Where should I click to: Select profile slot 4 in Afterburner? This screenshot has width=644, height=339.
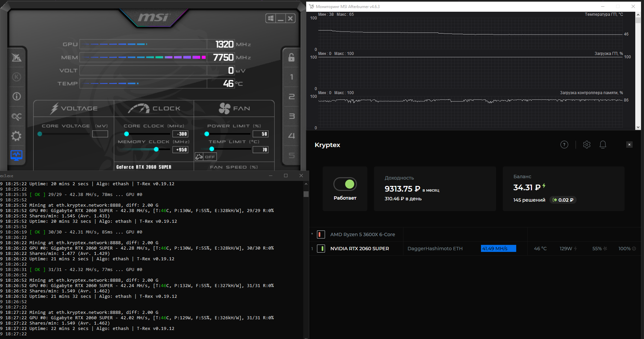click(291, 136)
